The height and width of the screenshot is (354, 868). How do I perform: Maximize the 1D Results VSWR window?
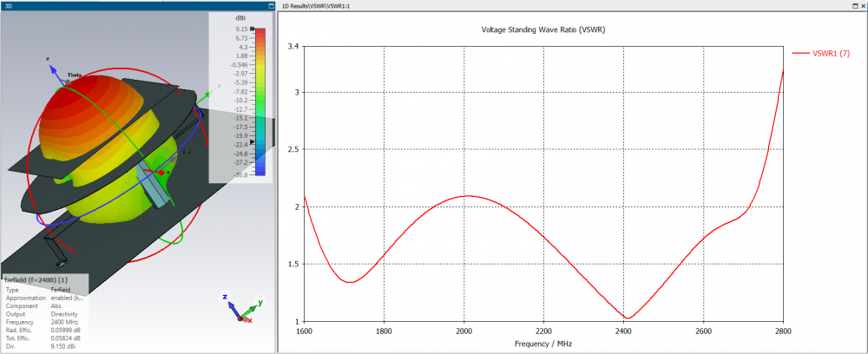tap(855, 5)
